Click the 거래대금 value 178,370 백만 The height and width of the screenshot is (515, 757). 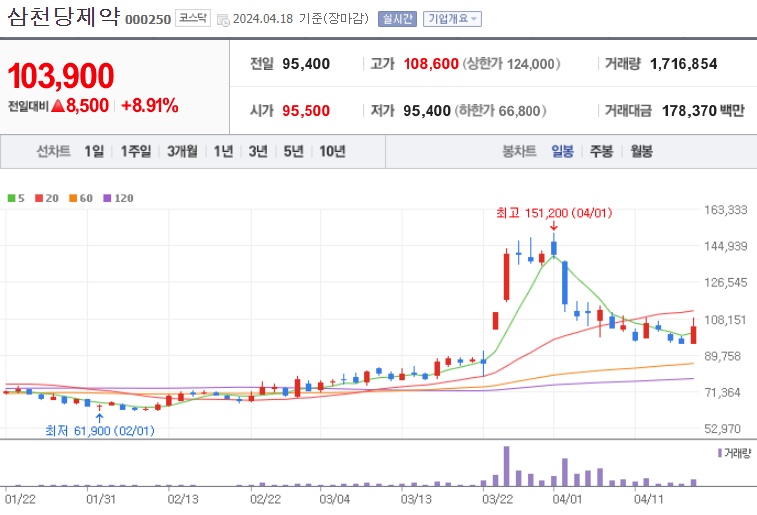[703, 111]
